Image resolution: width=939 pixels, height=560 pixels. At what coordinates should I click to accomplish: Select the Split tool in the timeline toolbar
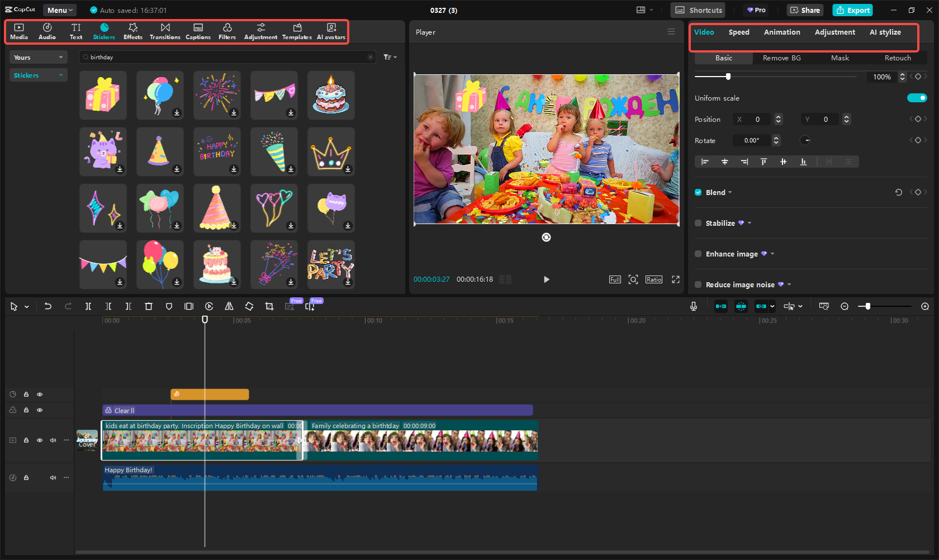point(88,306)
